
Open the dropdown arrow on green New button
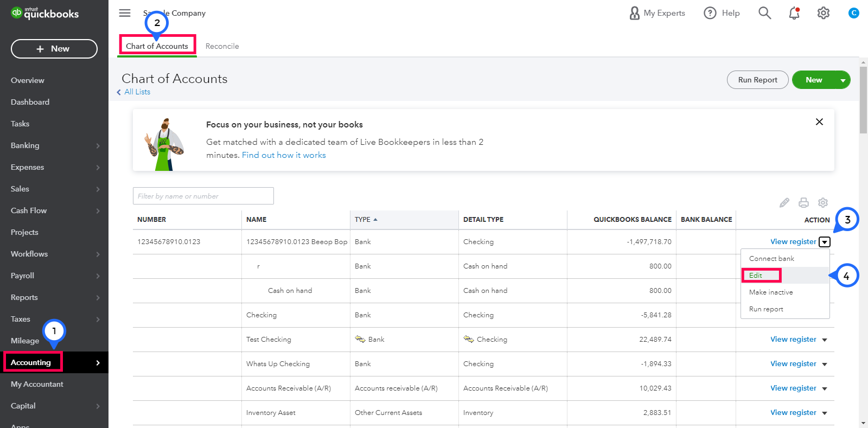843,80
